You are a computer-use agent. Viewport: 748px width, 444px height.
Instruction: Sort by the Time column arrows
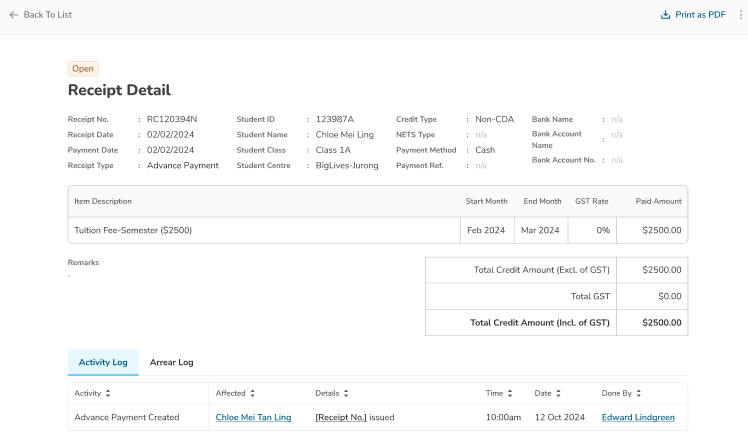[x=510, y=393]
